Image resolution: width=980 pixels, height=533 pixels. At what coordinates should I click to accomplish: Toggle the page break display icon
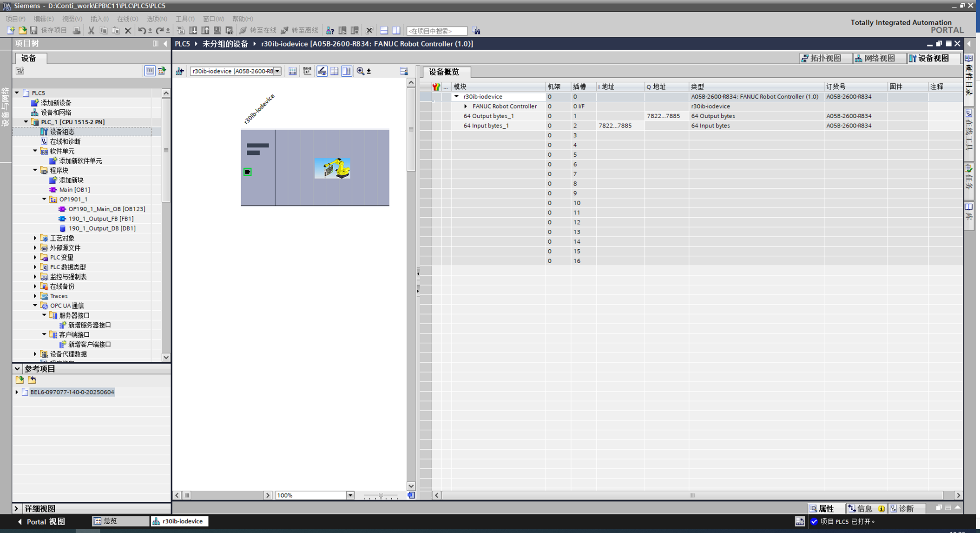(334, 71)
